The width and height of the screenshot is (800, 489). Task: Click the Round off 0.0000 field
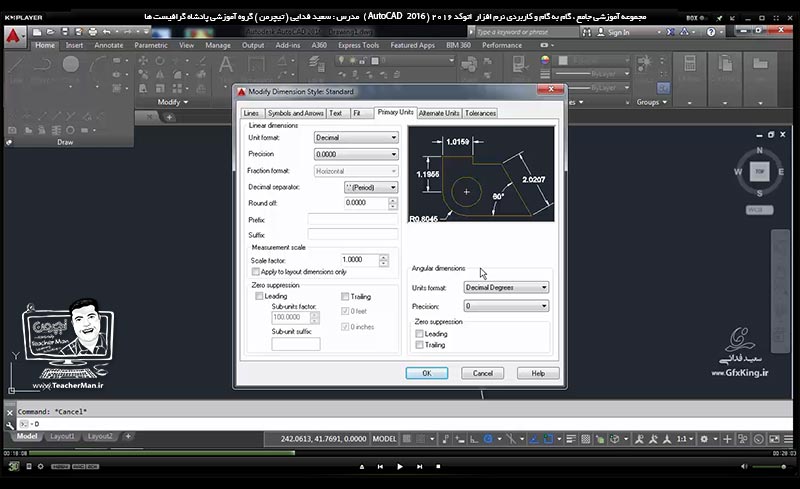(366, 203)
